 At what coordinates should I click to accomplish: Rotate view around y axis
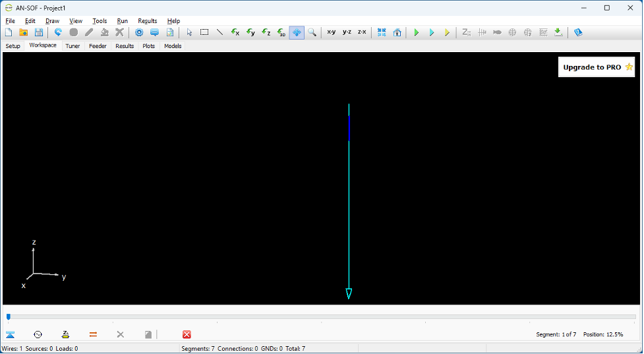click(250, 32)
